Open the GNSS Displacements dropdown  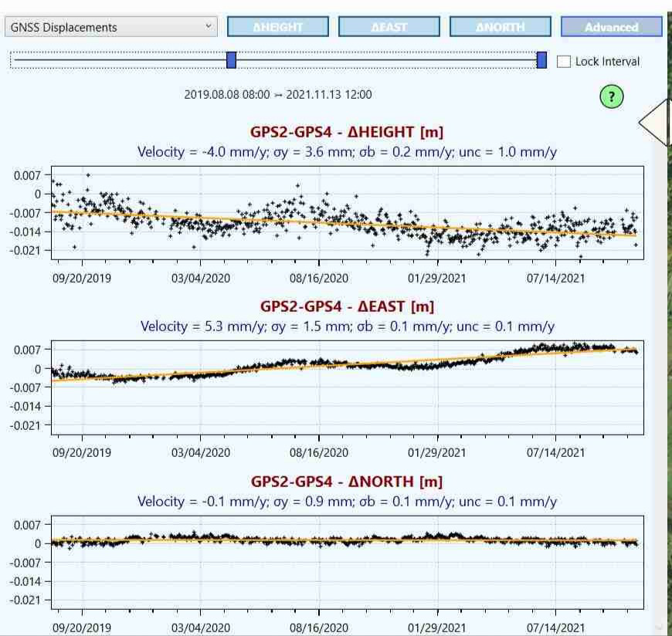(111, 27)
